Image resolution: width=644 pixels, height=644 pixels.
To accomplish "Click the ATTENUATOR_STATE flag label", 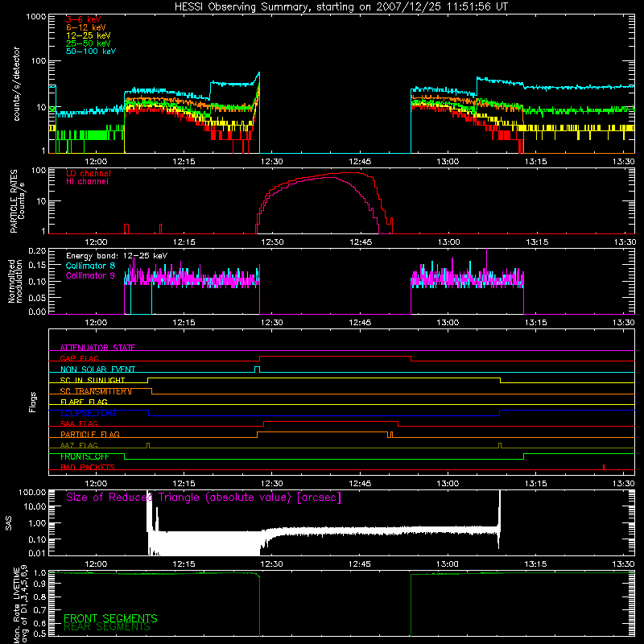I will (x=97, y=348).
